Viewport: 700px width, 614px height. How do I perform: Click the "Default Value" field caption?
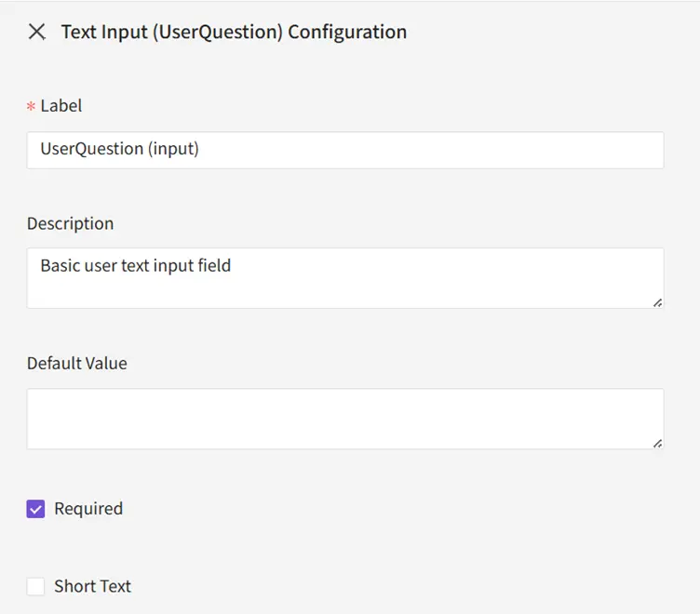pyautogui.click(x=76, y=363)
